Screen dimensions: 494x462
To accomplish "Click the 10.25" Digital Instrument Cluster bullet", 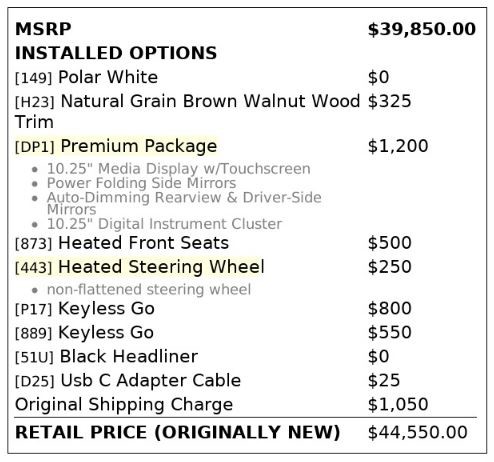I will [164, 224].
